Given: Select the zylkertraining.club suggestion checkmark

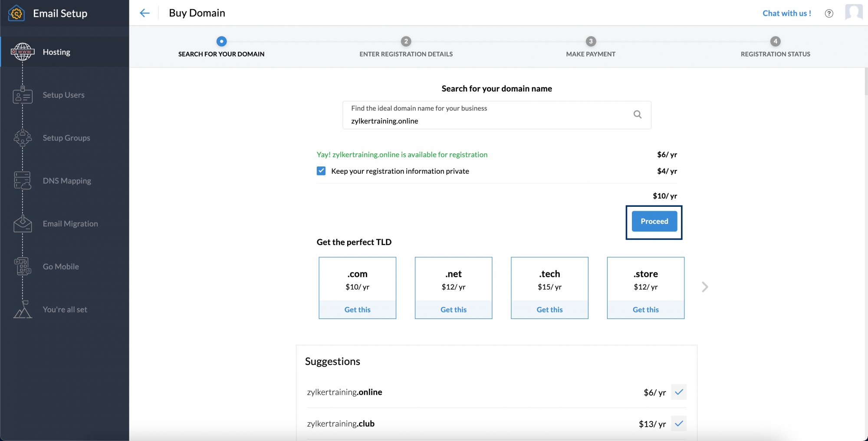Looking at the screenshot, I should click(679, 424).
